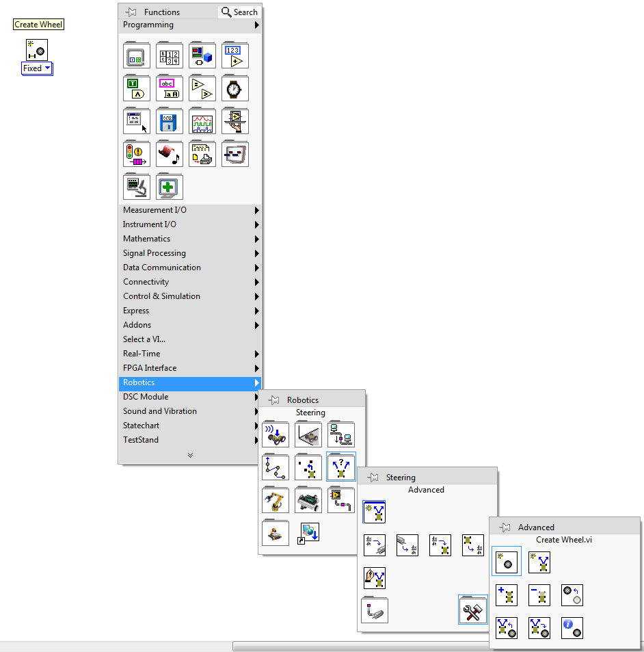Open the Application Control palette

234,121
